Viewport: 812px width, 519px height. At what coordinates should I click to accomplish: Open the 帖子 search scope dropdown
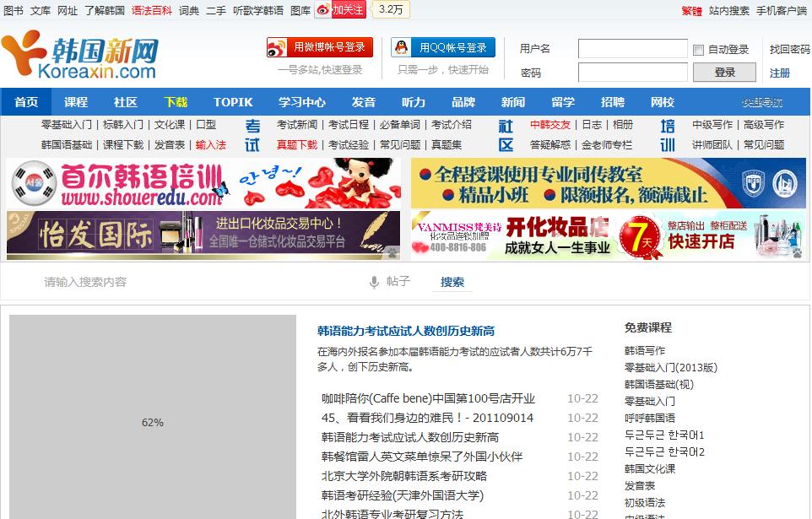pos(398,281)
